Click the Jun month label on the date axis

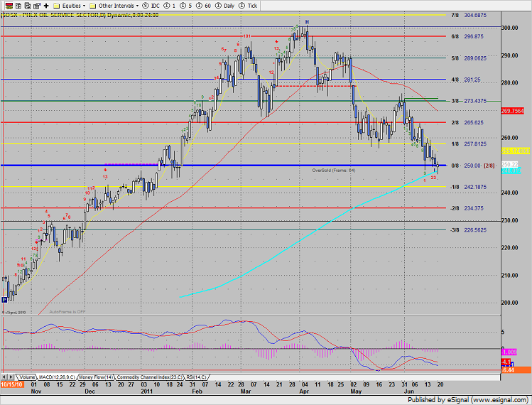coord(409,391)
